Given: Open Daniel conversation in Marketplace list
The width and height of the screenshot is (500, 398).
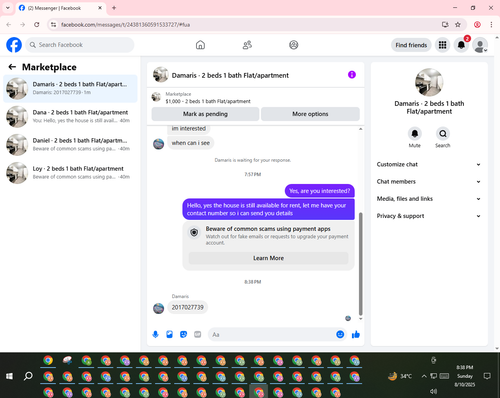Looking at the screenshot, I should click(70, 145).
